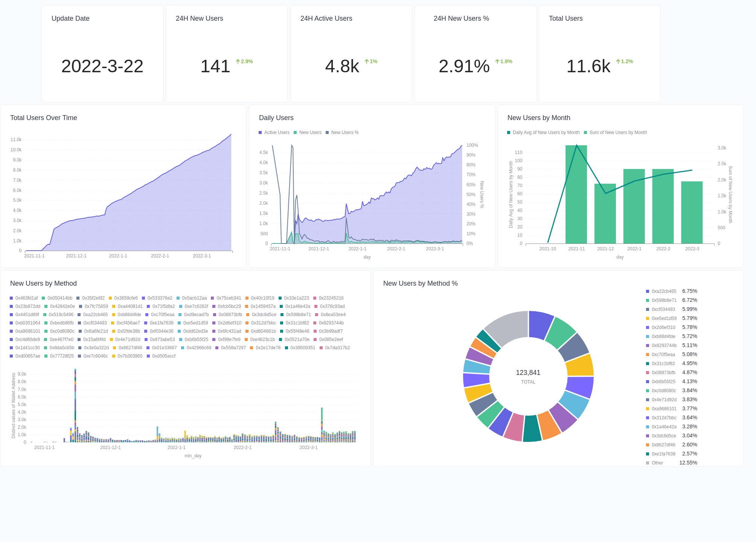Toggle the New Users series in Daily Users
Screen dimensions: 756x542
[294, 132]
